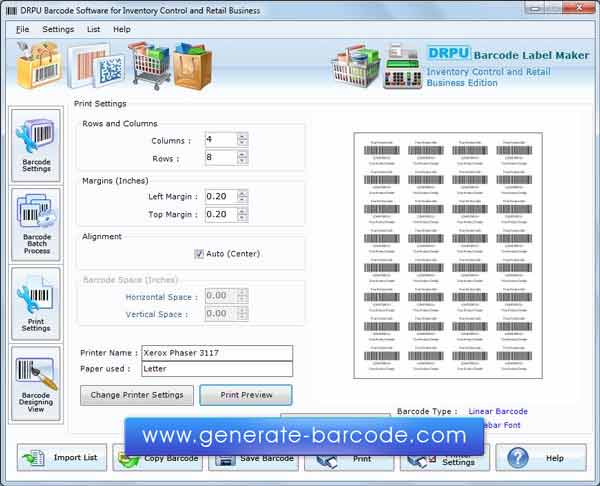The image size is (600, 486).
Task: Toggle the Auto (Center) alignment checkbox
Action: [x=199, y=254]
